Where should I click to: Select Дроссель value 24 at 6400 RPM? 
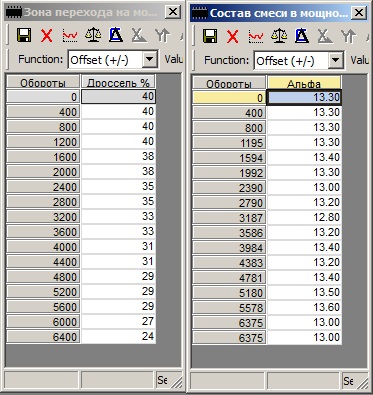pyautogui.click(x=118, y=337)
